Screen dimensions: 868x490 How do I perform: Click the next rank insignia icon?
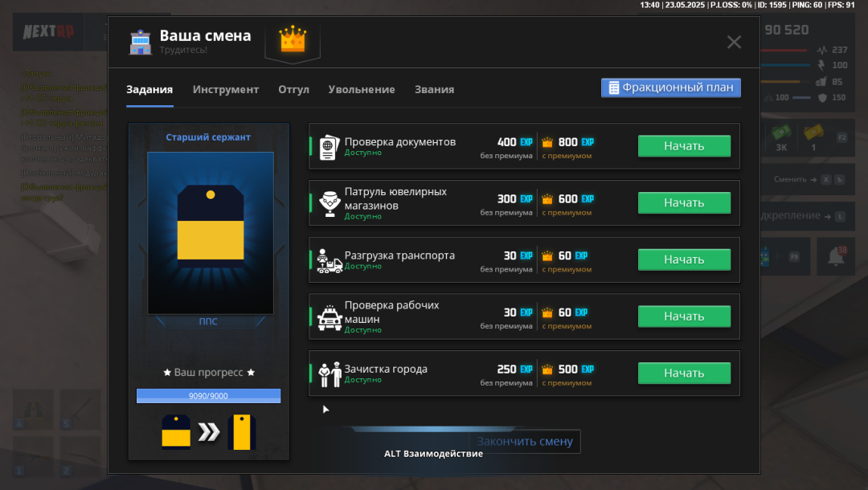pos(241,432)
